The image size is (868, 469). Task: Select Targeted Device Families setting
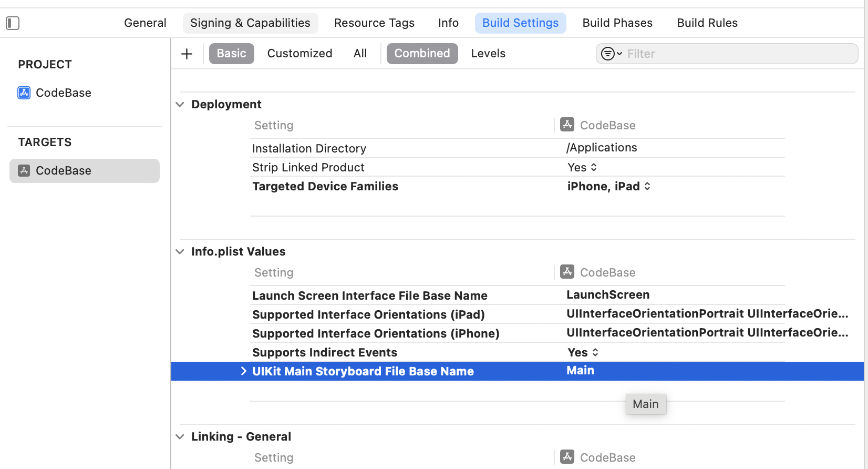(325, 186)
